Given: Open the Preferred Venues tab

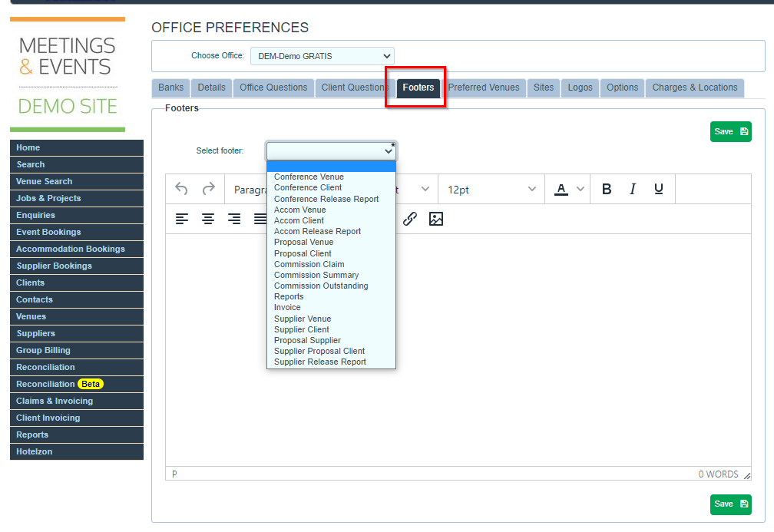Looking at the screenshot, I should (484, 88).
